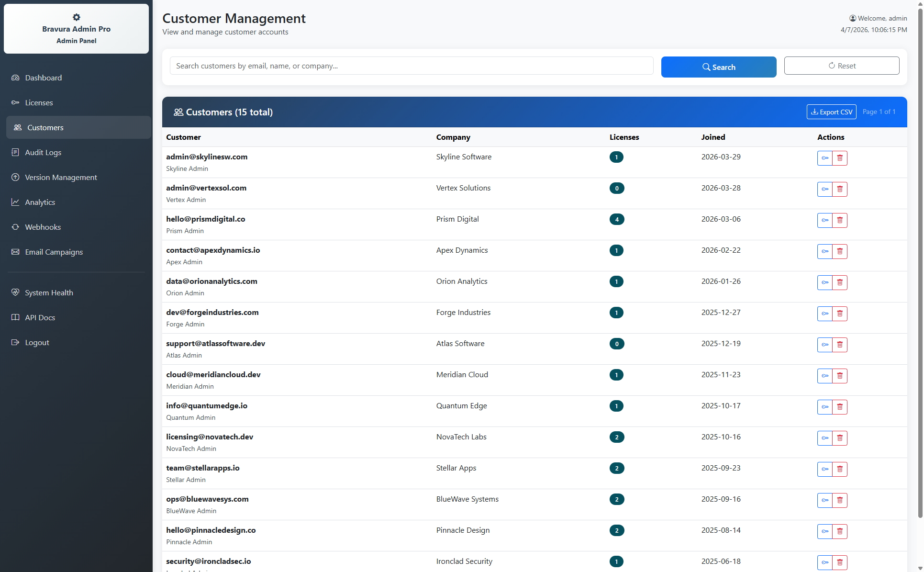Delete the hello@prismdigital.co customer
The image size is (924, 572).
840,220
